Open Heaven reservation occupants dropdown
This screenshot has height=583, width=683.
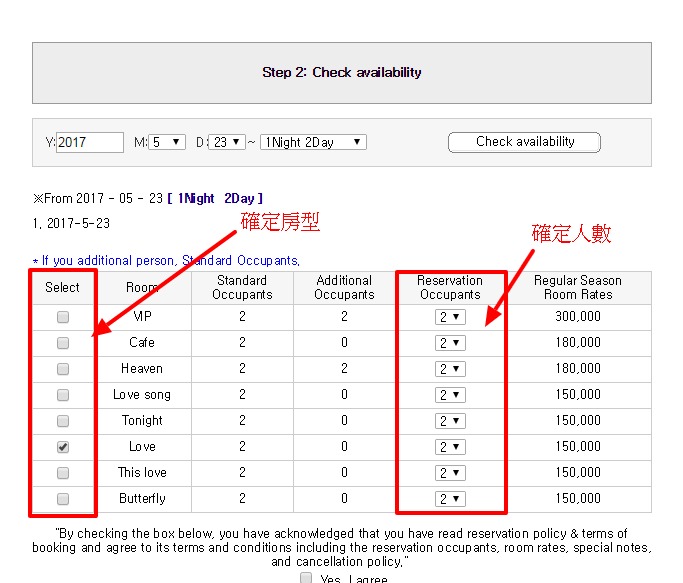[450, 369]
